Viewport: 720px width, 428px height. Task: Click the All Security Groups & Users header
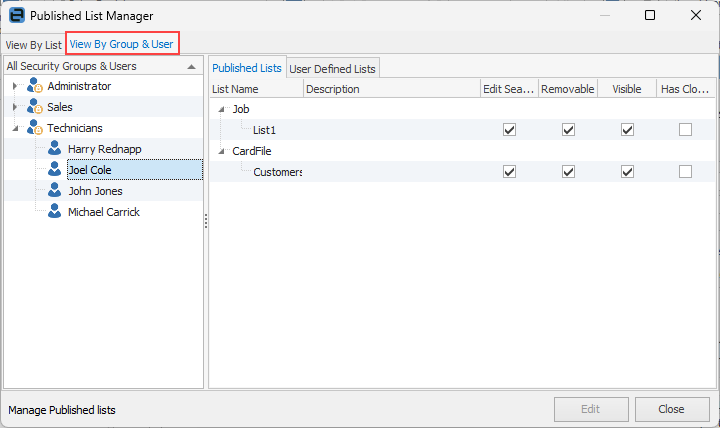(x=103, y=66)
